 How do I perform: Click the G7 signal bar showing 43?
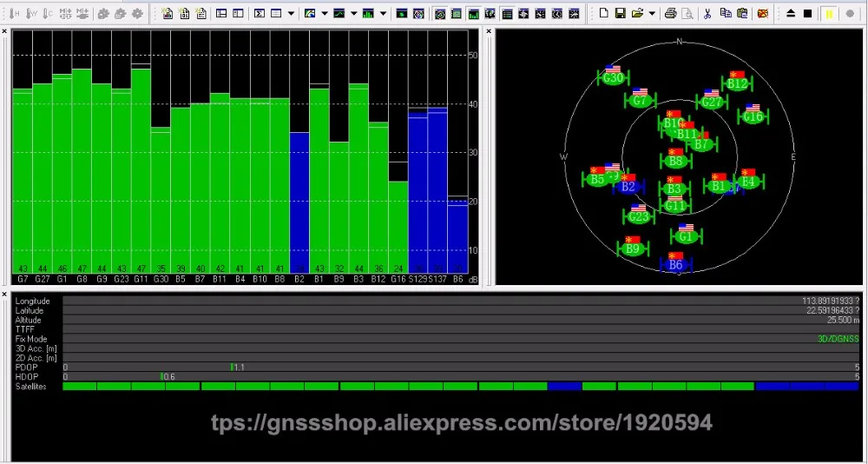(23, 181)
